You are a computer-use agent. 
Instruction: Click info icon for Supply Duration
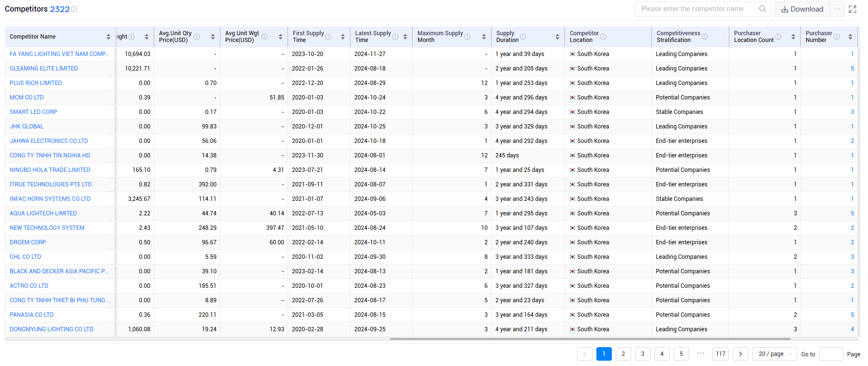pyautogui.click(x=523, y=37)
